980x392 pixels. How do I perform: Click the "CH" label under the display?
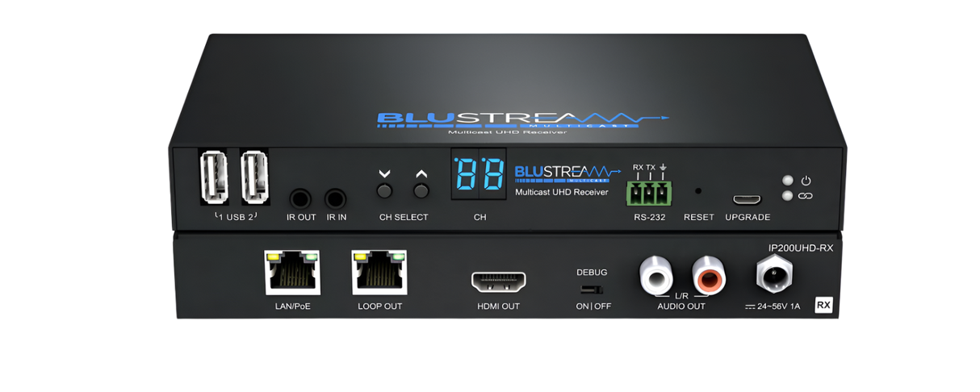click(x=480, y=218)
